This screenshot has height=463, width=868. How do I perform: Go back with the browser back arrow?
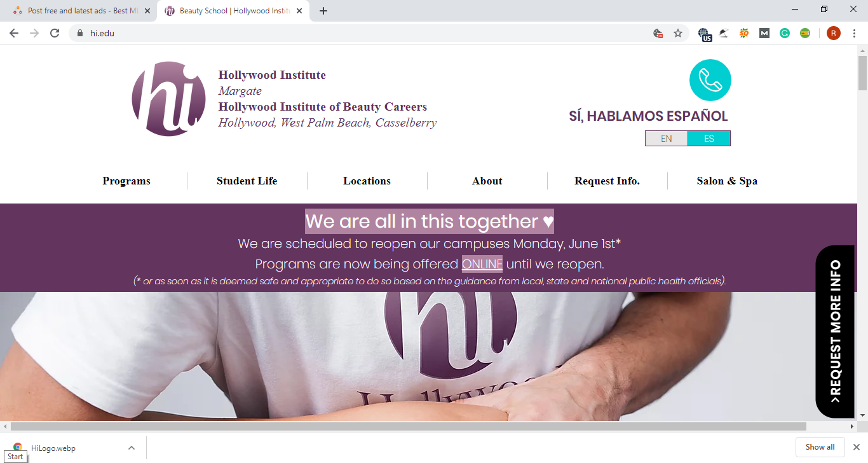14,33
